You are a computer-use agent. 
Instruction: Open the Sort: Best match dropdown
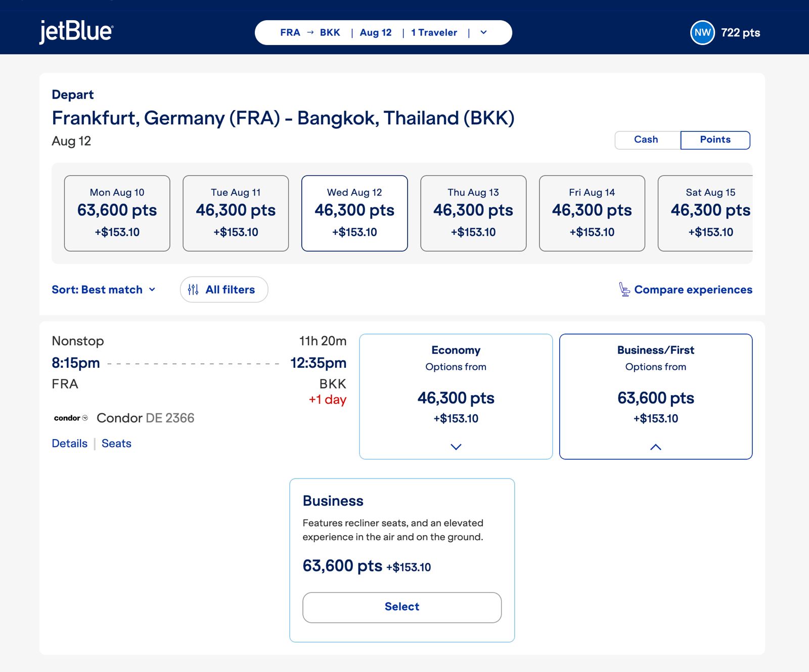(x=104, y=290)
